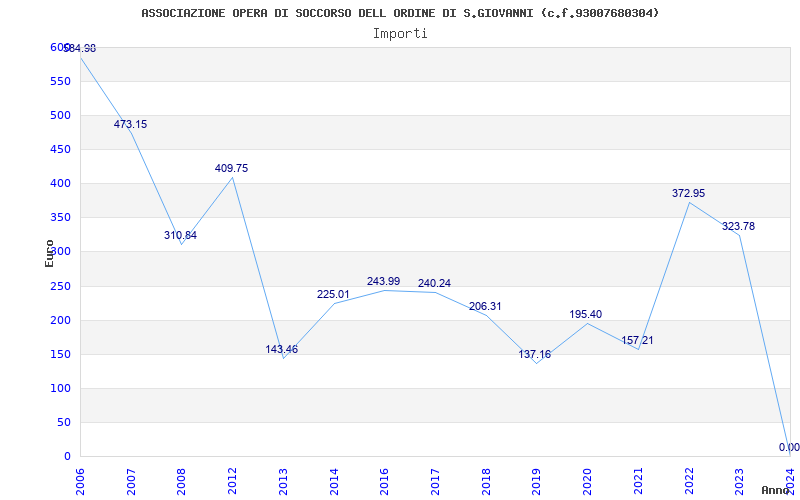The image size is (800, 500).
Task: Click the data label 225.01
Action: (x=333, y=294)
